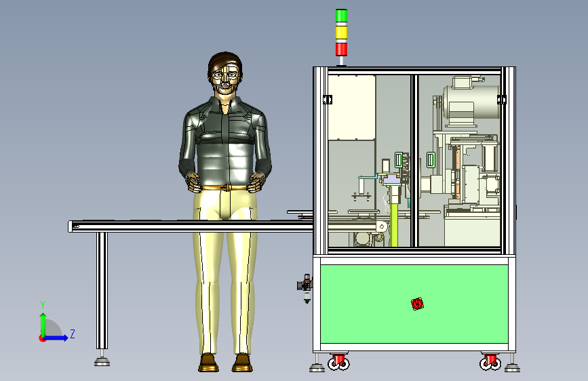Select the electric motor inside the enclosure
The width and height of the screenshot is (588, 381).
[471, 101]
